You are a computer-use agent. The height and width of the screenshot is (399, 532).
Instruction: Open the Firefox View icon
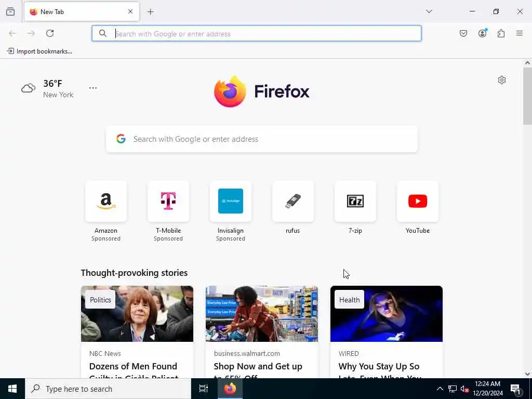[10, 11]
